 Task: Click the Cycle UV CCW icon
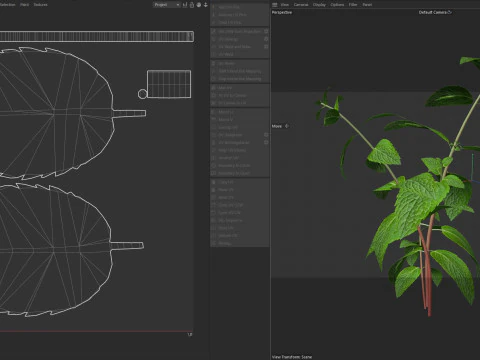point(214,205)
